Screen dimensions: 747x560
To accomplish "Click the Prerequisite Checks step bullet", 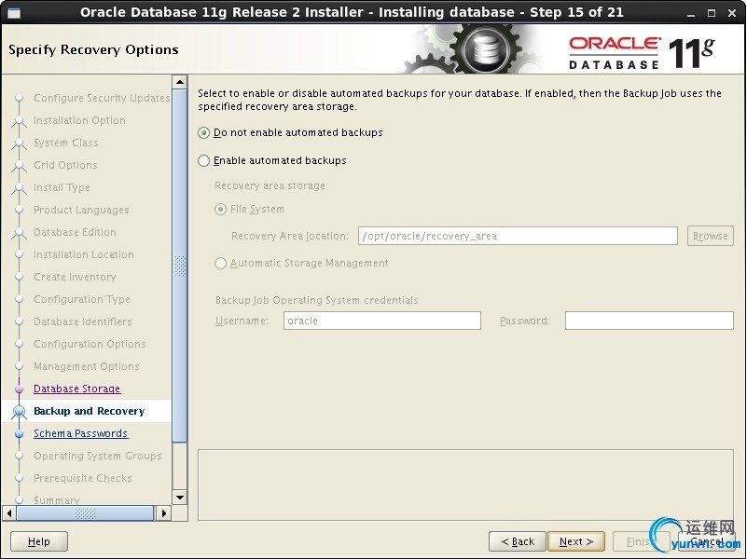I will point(19,479).
